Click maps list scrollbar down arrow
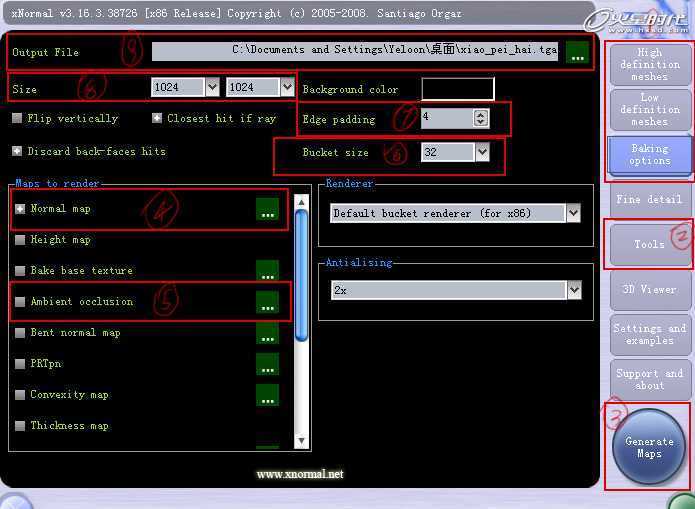Viewport: 695px width, 509px height. [x=301, y=440]
